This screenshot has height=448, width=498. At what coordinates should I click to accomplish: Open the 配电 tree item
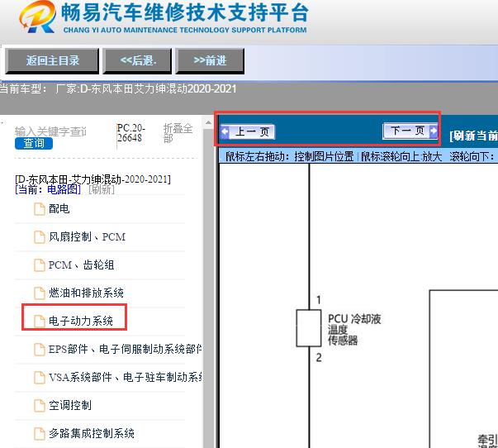click(59, 209)
